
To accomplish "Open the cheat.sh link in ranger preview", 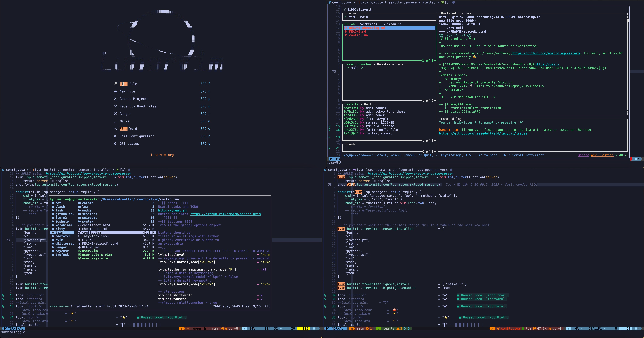I will click(172, 211).
